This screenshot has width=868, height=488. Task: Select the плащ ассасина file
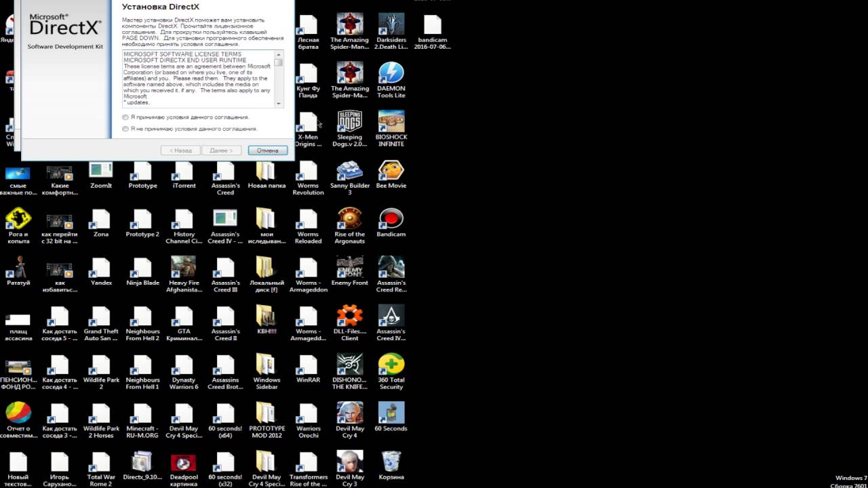[x=18, y=327]
